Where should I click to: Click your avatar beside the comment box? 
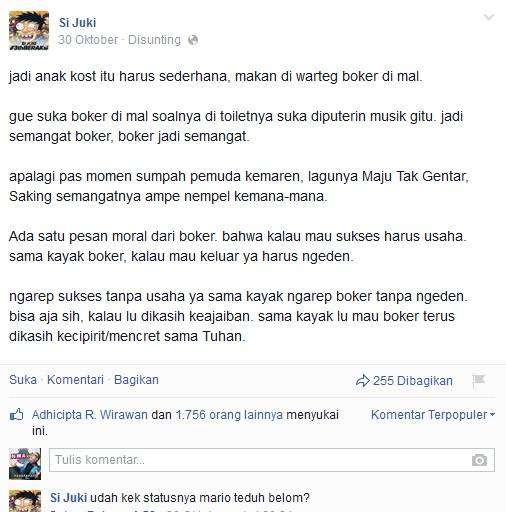click(25, 463)
